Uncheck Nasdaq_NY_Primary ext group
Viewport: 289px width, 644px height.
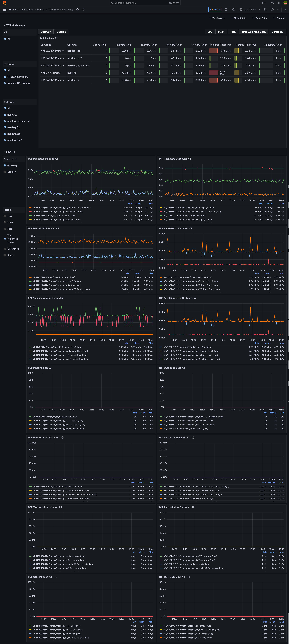point(5,83)
